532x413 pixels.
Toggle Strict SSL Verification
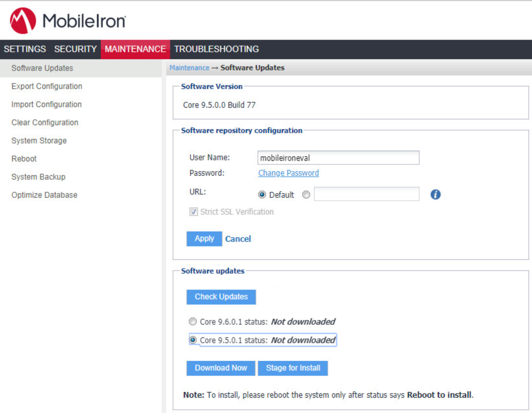point(193,212)
